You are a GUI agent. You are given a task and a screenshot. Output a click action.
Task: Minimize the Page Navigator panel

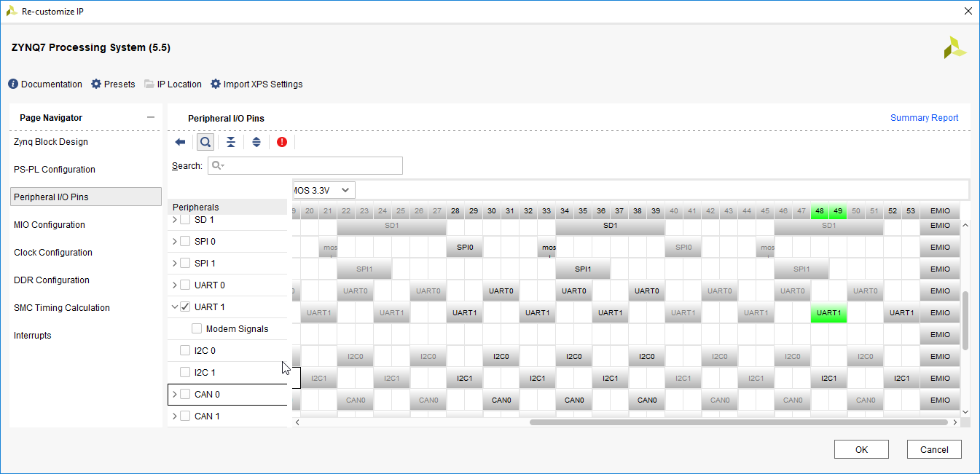point(151,117)
